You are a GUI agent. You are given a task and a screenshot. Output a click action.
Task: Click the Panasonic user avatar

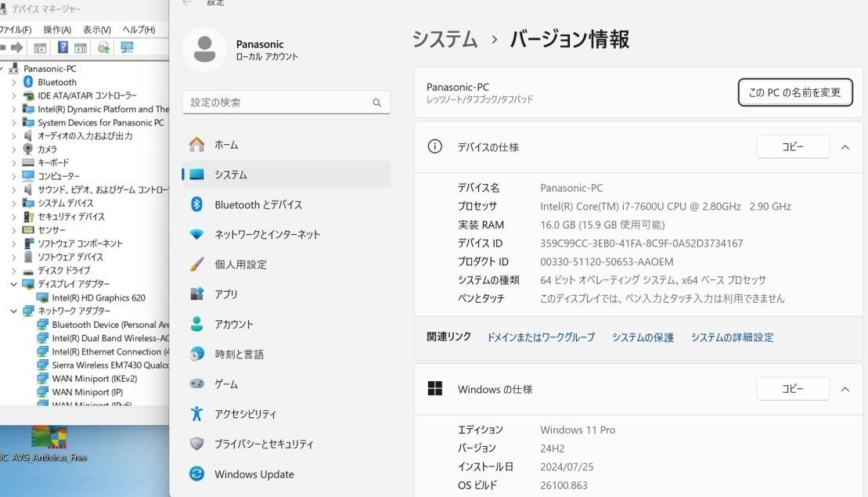pos(205,49)
